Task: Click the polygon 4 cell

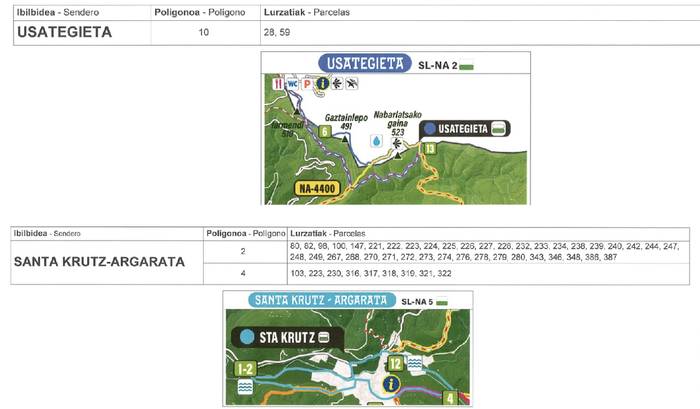Action: 243,273
